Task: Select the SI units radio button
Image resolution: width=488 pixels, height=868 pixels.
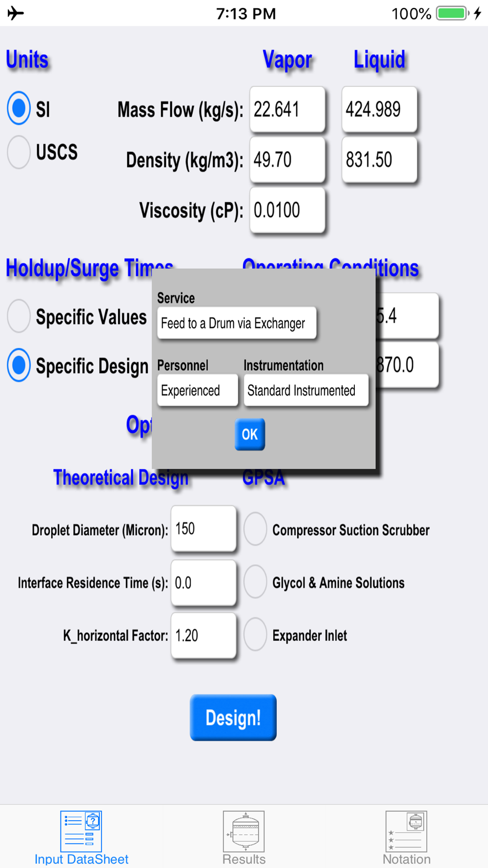Action: pyautogui.click(x=19, y=108)
